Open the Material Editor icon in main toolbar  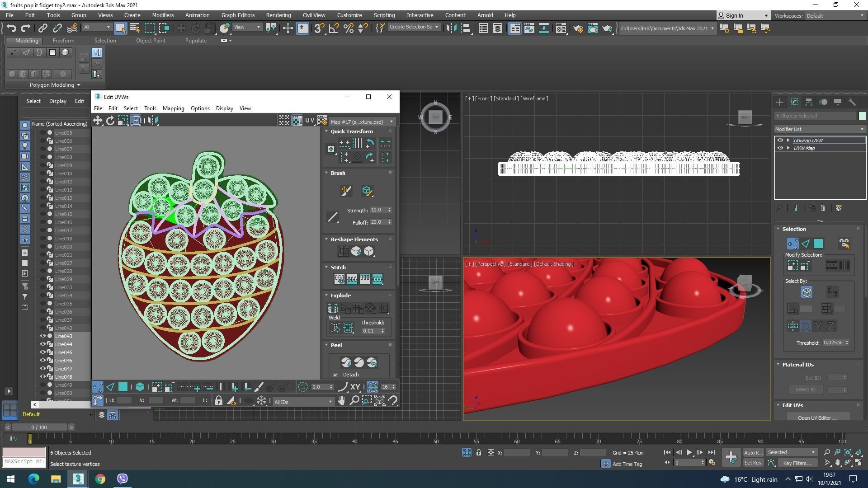(561, 28)
